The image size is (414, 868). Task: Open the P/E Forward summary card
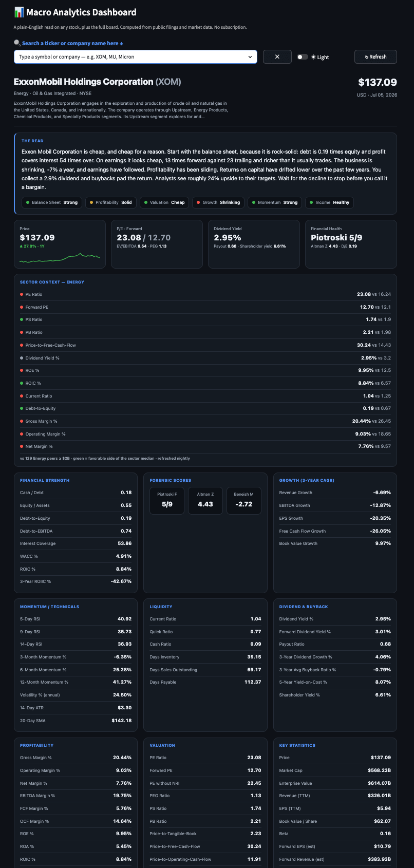157,244
